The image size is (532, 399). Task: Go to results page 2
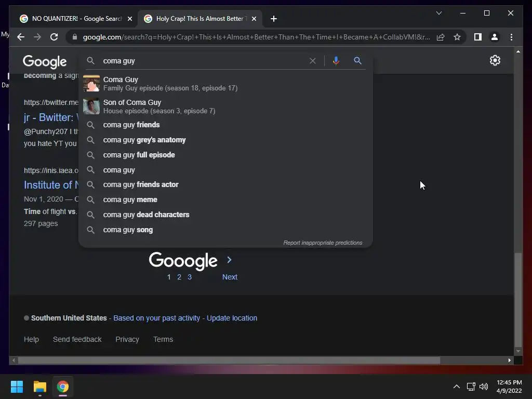click(x=179, y=277)
